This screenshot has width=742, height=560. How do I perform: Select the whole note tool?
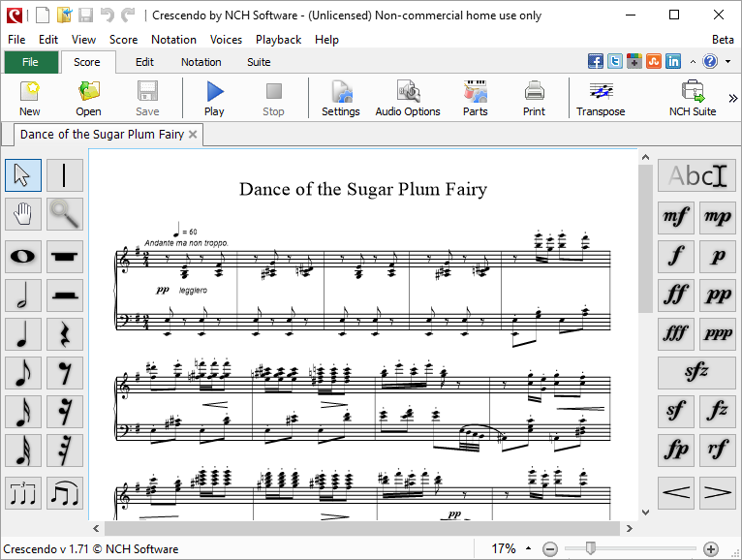tap(24, 257)
